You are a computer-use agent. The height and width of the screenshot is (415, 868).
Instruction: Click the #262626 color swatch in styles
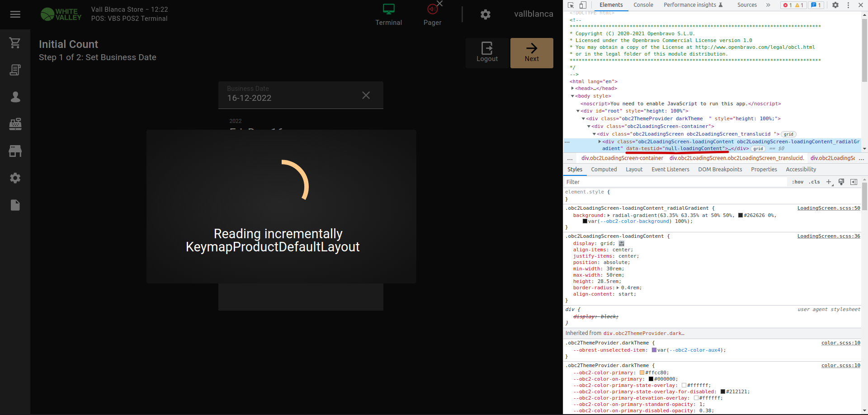(x=741, y=216)
